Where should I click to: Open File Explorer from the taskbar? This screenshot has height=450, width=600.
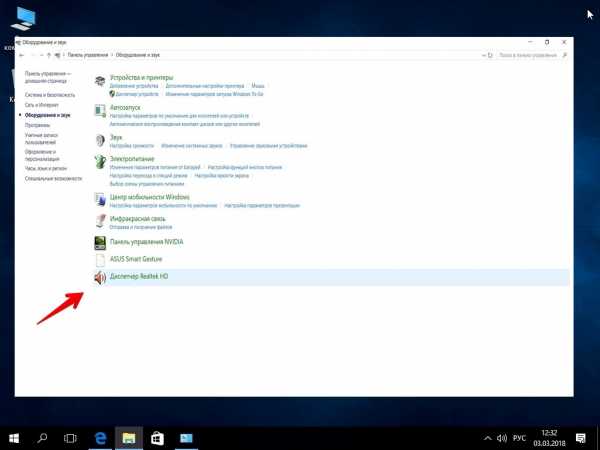[129, 438]
